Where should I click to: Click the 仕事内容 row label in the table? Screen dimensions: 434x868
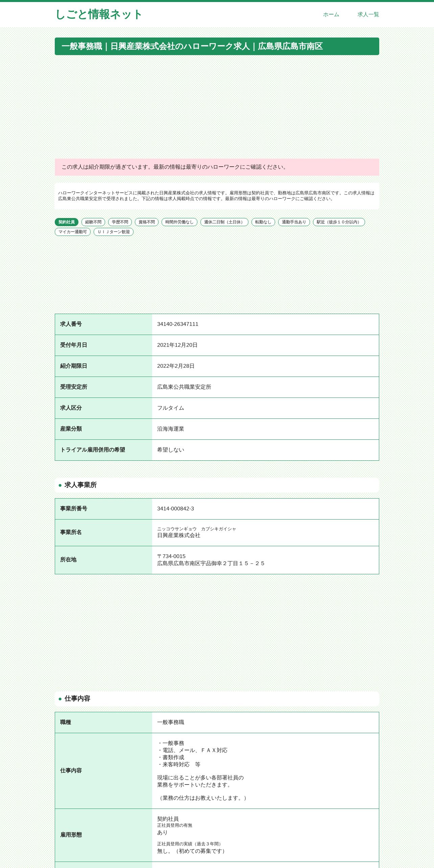pos(71,771)
